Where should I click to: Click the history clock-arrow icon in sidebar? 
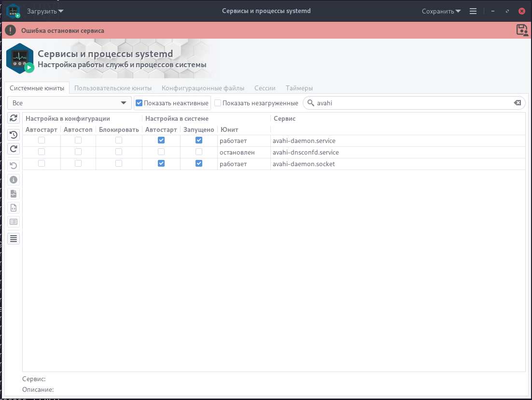[14, 135]
